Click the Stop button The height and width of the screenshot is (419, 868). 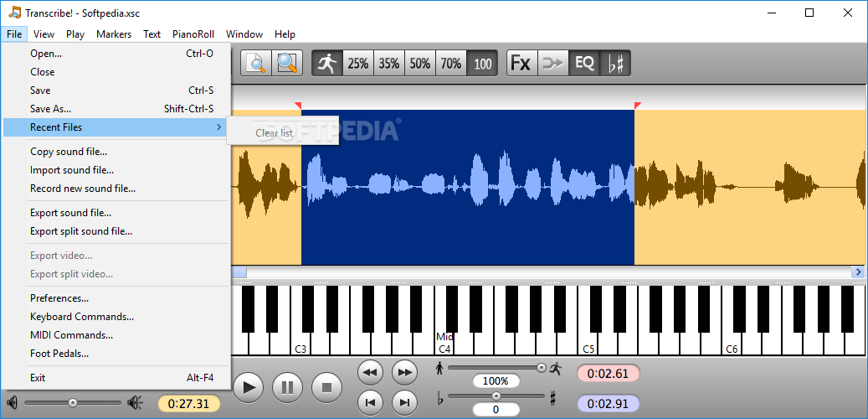coord(326,387)
